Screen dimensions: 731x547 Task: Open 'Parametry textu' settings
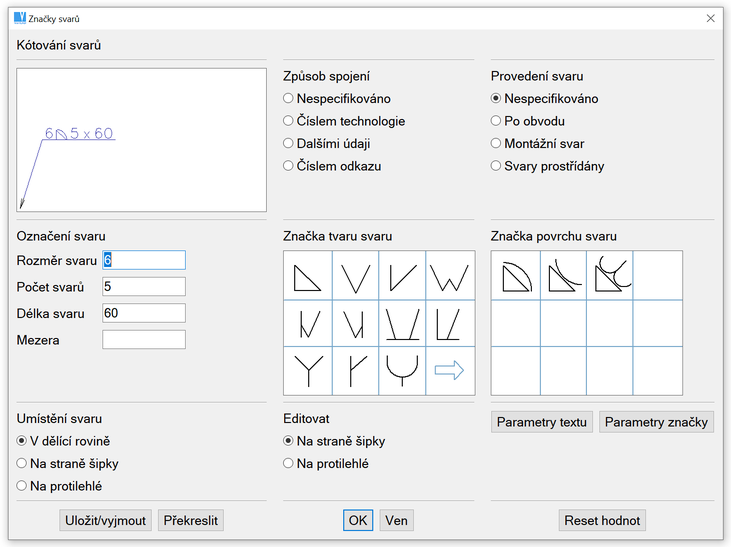(543, 422)
